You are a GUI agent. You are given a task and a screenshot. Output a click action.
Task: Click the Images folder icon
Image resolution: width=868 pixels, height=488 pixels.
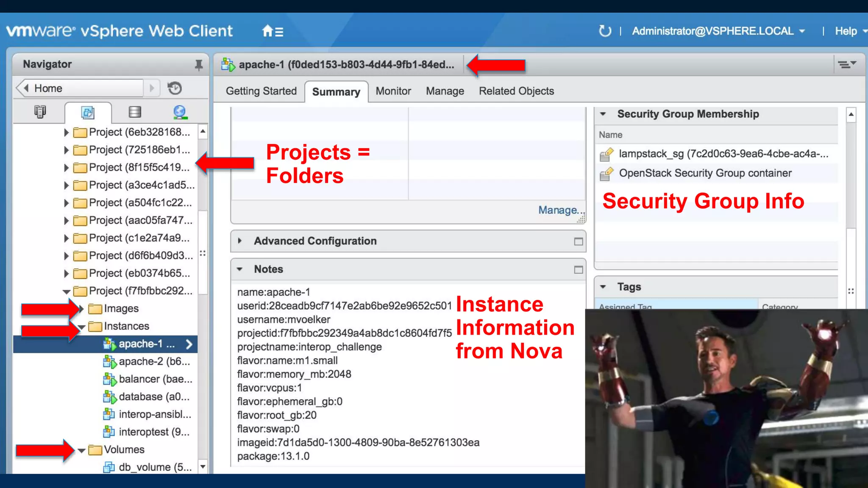point(95,309)
